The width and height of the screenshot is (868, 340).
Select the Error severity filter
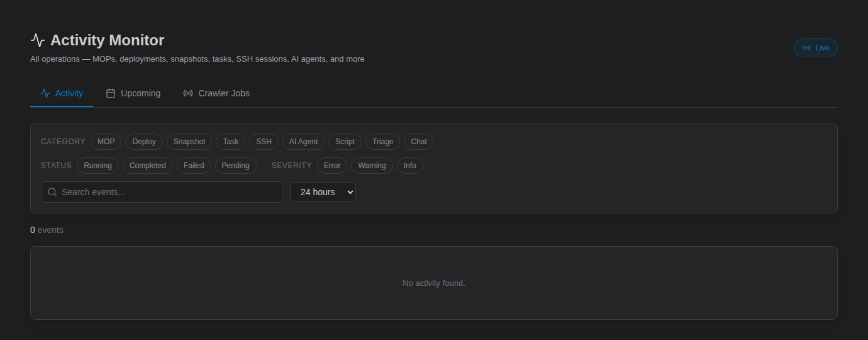(x=332, y=166)
